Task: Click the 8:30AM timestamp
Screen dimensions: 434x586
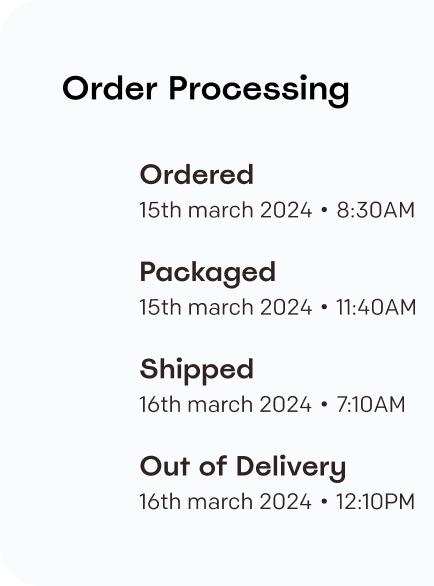Action: tap(376, 210)
